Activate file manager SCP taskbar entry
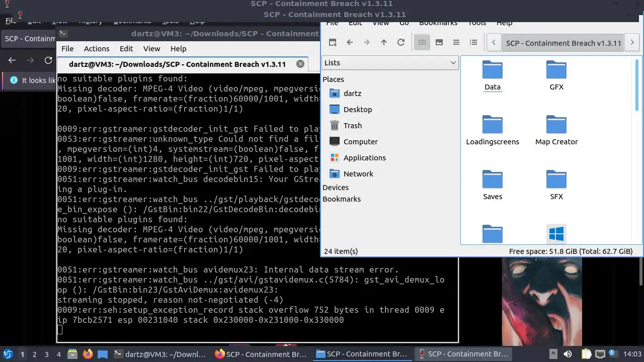Screen dimensions: 644x362 (361, 354)
